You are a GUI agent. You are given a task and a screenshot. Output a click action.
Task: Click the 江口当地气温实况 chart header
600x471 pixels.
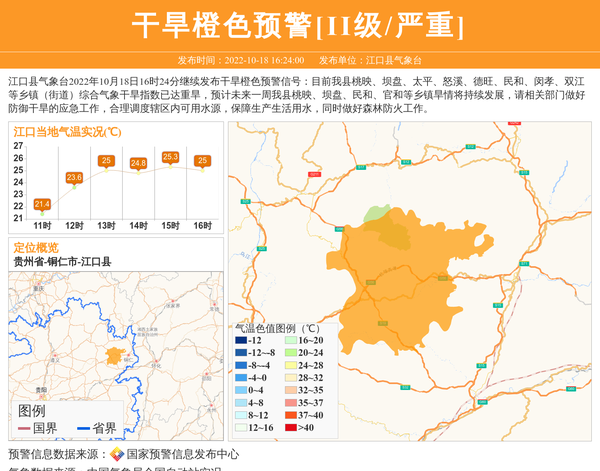coord(67,131)
